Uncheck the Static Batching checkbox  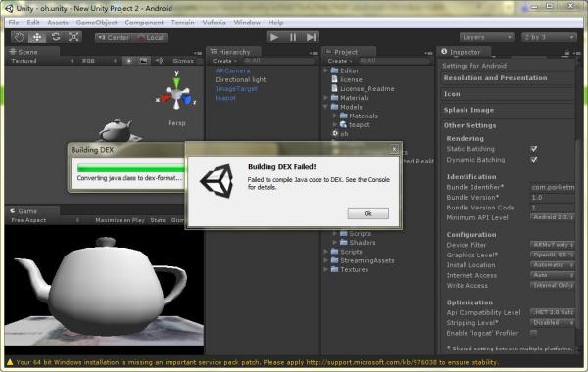[534, 149]
